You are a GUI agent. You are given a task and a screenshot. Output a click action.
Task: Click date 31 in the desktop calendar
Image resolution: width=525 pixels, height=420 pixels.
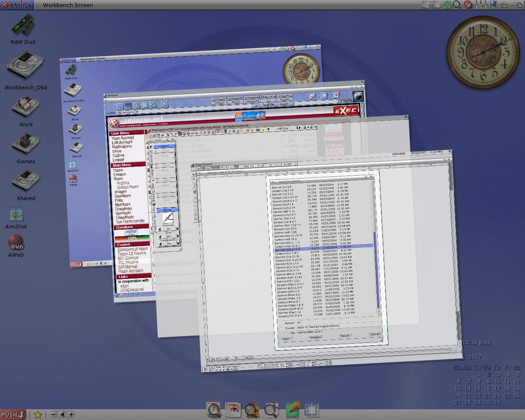[498, 402]
